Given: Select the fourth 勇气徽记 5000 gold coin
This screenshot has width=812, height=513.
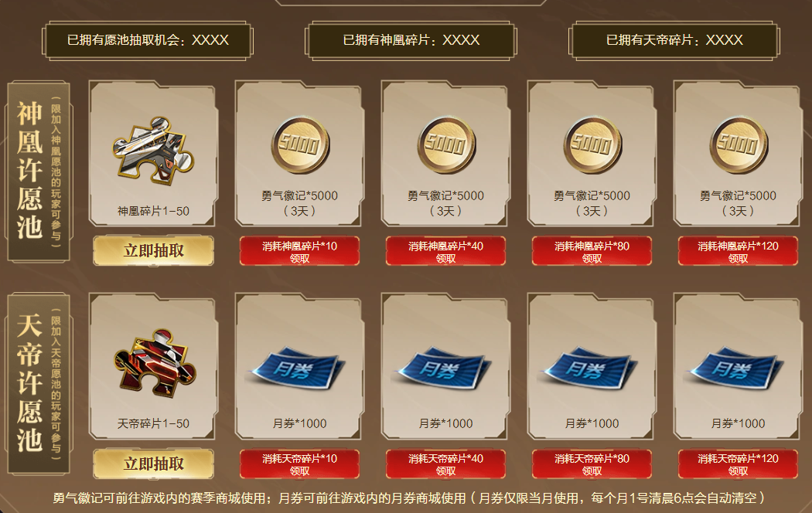Looking at the screenshot, I should [x=738, y=145].
